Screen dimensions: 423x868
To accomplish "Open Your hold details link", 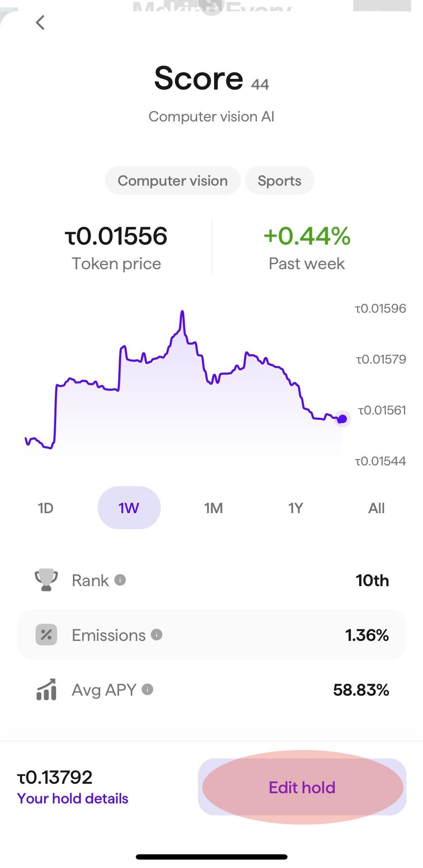I will click(73, 799).
